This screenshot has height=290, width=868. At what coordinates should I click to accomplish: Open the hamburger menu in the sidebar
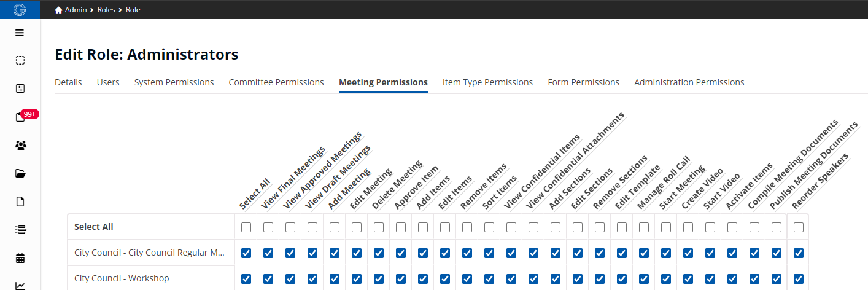20,33
